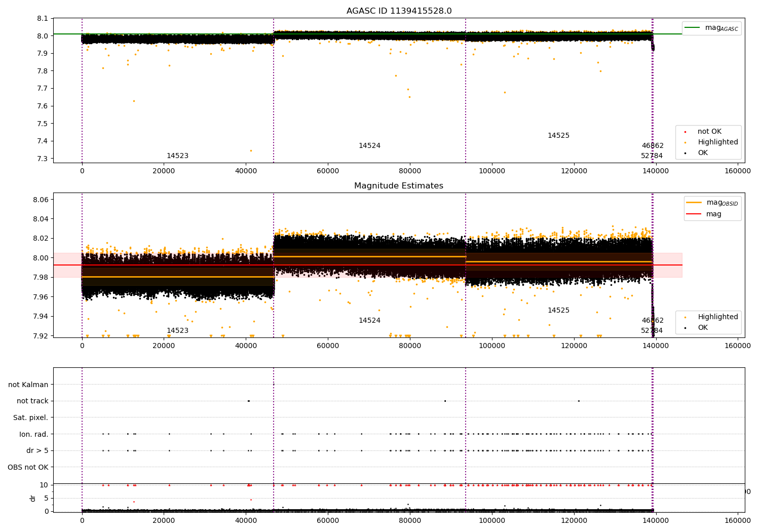Click the 52784 obsid label in top panel
The height and width of the screenshot is (532, 760).
(x=652, y=156)
